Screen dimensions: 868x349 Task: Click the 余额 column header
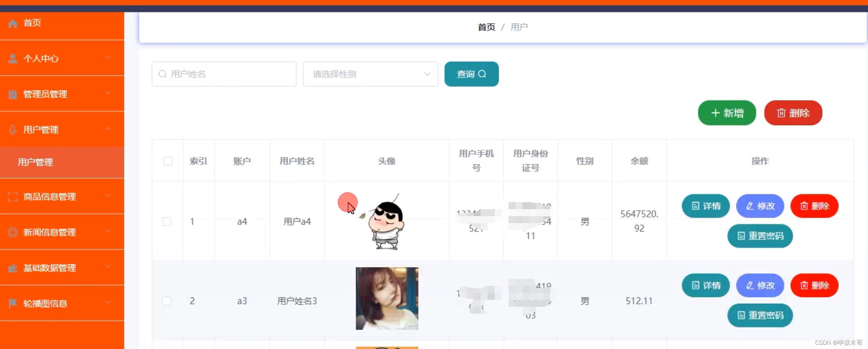point(639,161)
